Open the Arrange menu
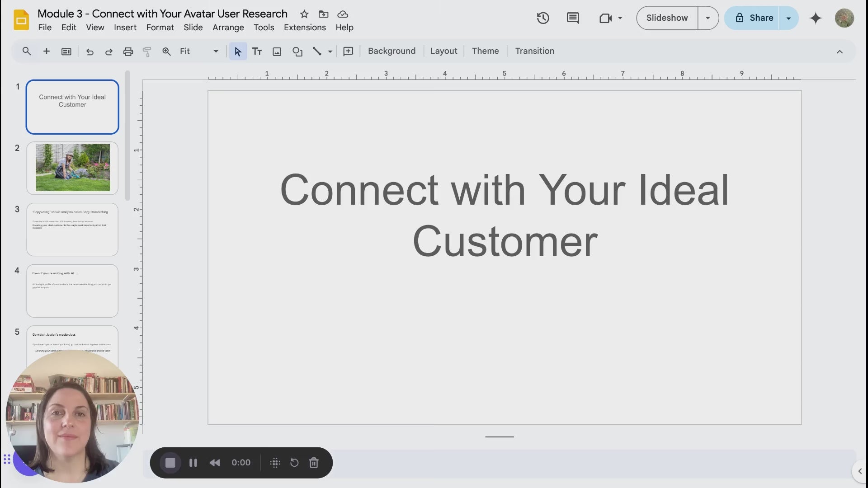Screen dimensions: 868x488 pyautogui.click(x=228, y=28)
